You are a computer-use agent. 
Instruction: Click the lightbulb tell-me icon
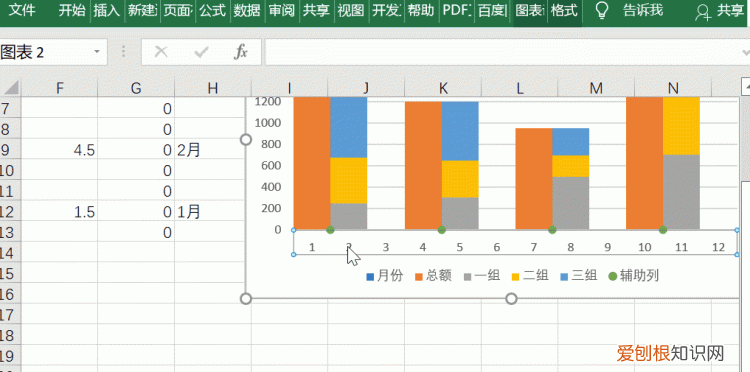603,11
